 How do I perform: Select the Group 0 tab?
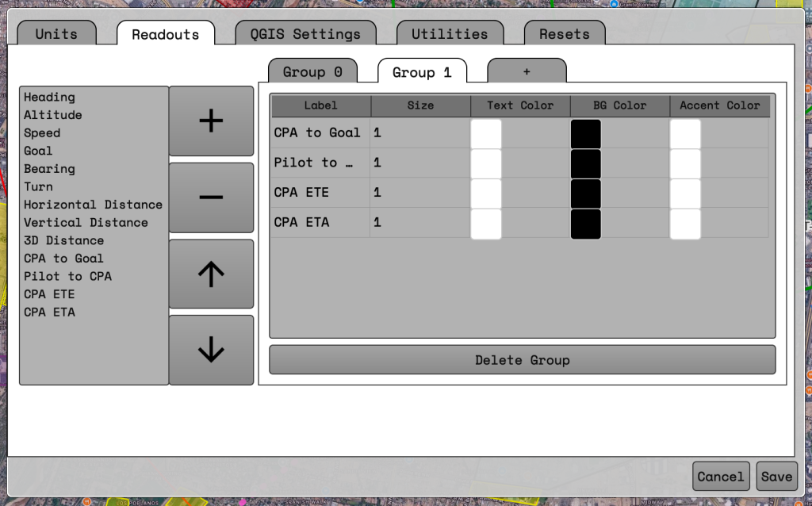(x=312, y=72)
